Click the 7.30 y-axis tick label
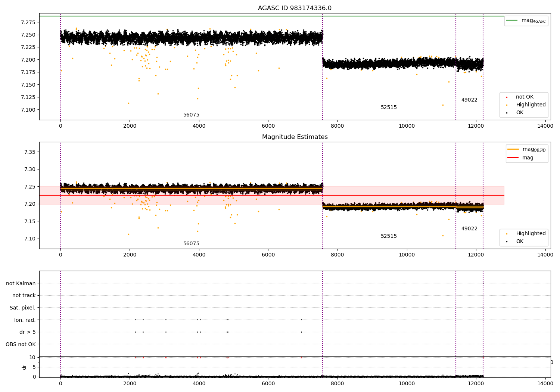This screenshot has height=392, width=560. click(x=30, y=169)
